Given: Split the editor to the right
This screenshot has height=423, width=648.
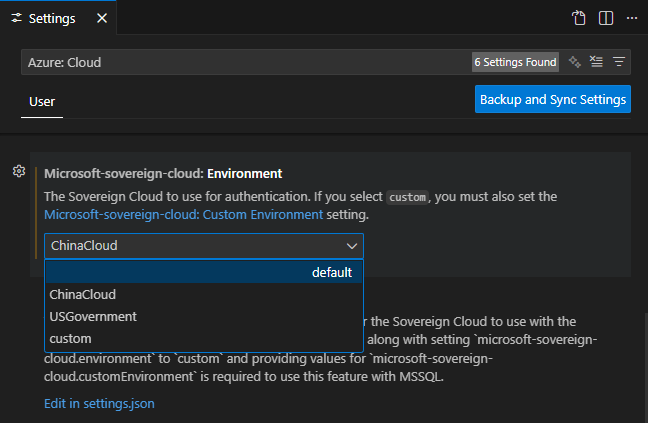Looking at the screenshot, I should tap(605, 18).
